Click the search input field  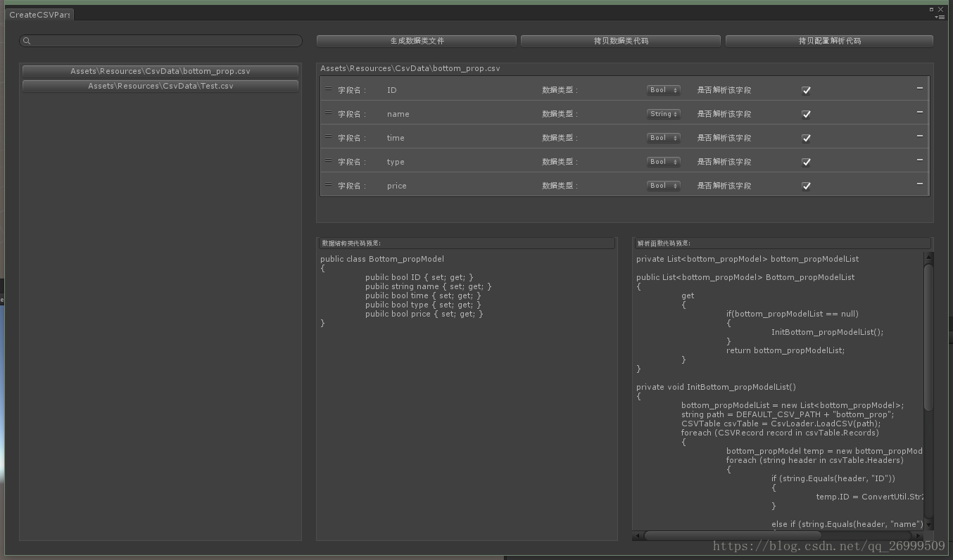coord(161,41)
